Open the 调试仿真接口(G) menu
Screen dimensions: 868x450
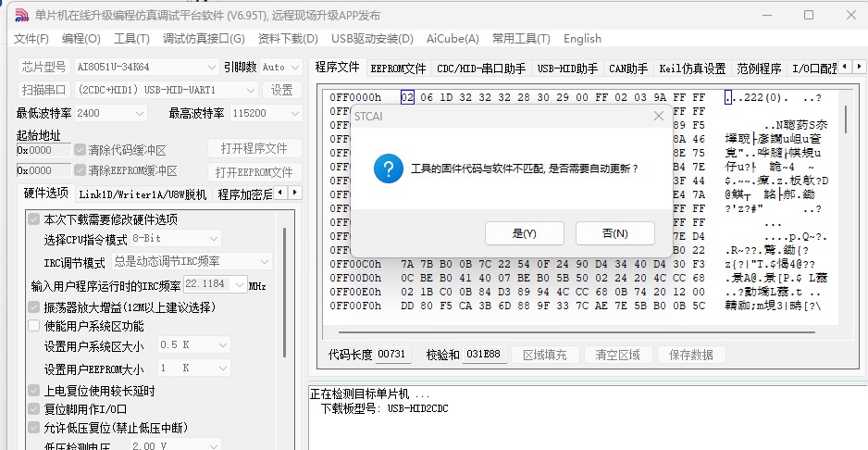coord(204,39)
